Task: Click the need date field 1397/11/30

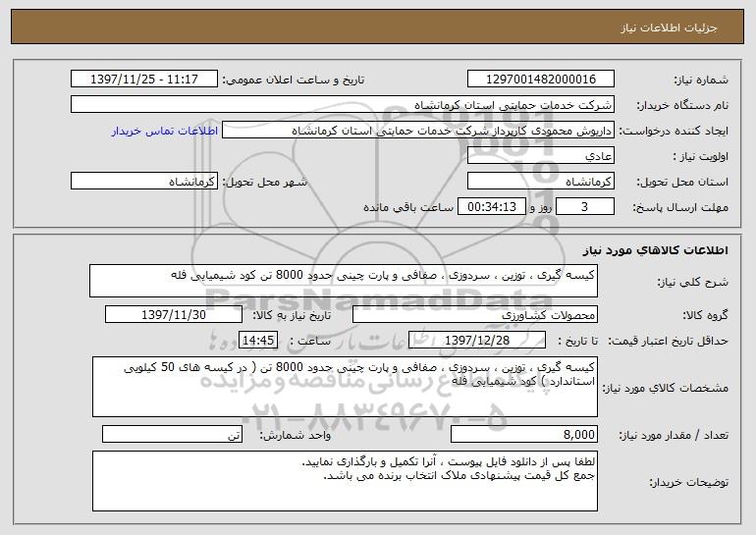Action: tap(174, 315)
